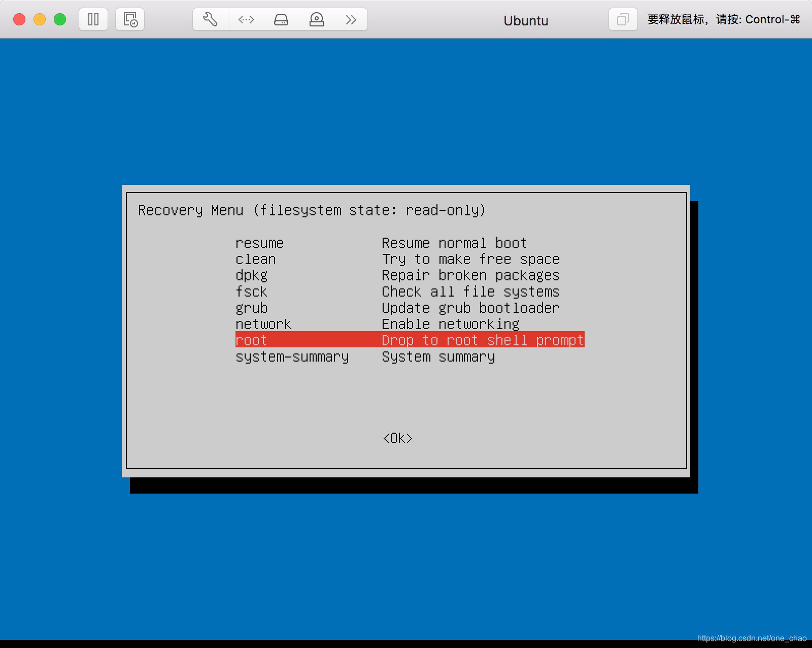Click 'Repair broken packages' text
The image size is (812, 648).
tap(471, 276)
